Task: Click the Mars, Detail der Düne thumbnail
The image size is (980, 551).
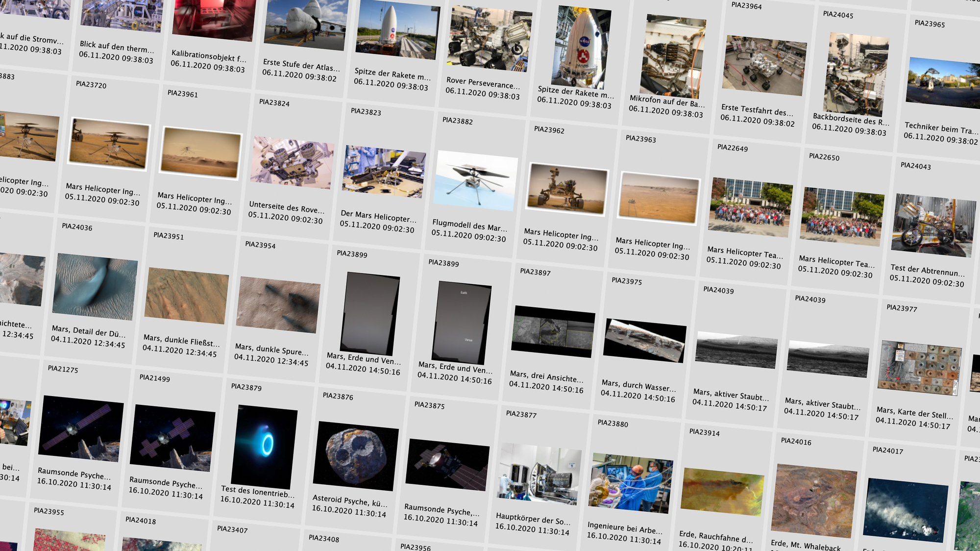Action: pyautogui.click(x=95, y=287)
